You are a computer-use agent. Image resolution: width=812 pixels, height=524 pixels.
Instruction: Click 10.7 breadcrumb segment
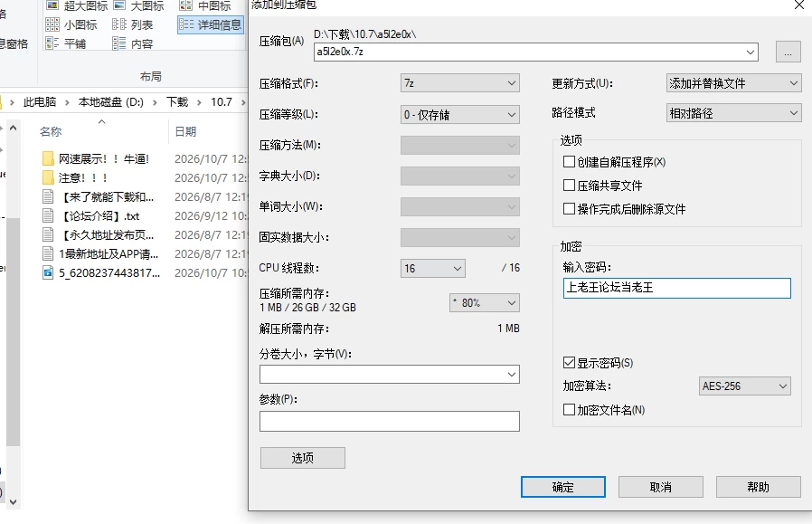pos(222,102)
